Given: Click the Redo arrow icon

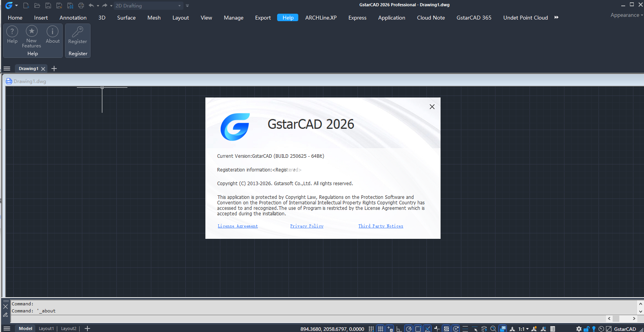Looking at the screenshot, I should [x=105, y=5].
